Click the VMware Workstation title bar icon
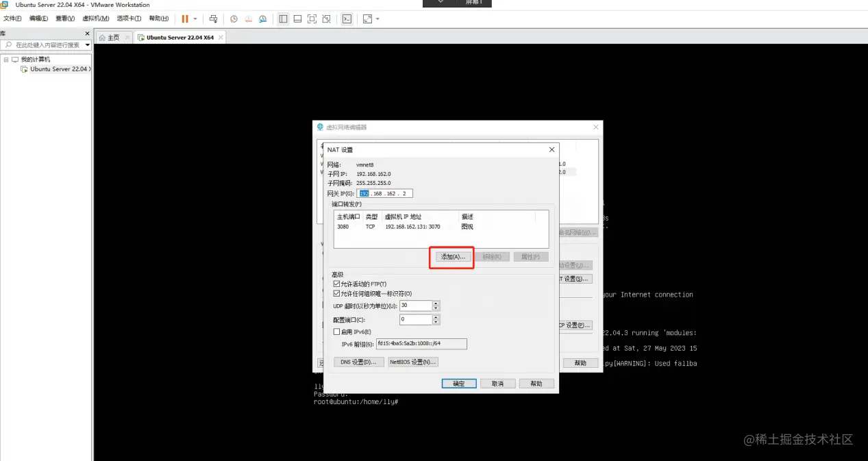This screenshot has height=461, width=868. pyautogui.click(x=5, y=5)
